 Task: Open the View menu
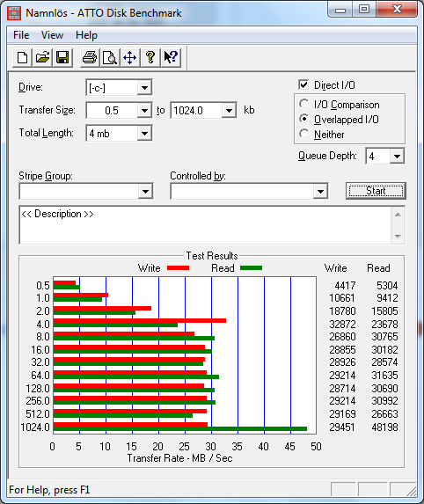[x=52, y=35]
